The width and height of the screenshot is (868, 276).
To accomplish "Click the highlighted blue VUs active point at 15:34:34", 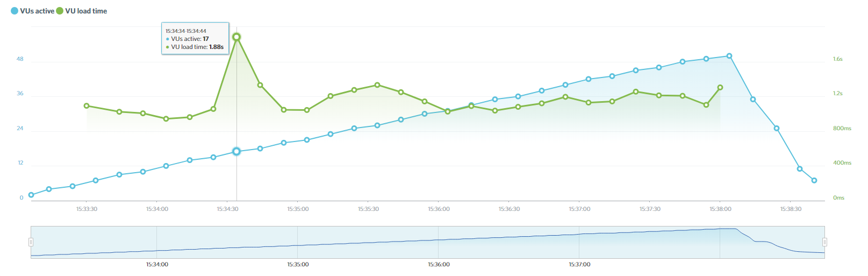I will [236, 151].
